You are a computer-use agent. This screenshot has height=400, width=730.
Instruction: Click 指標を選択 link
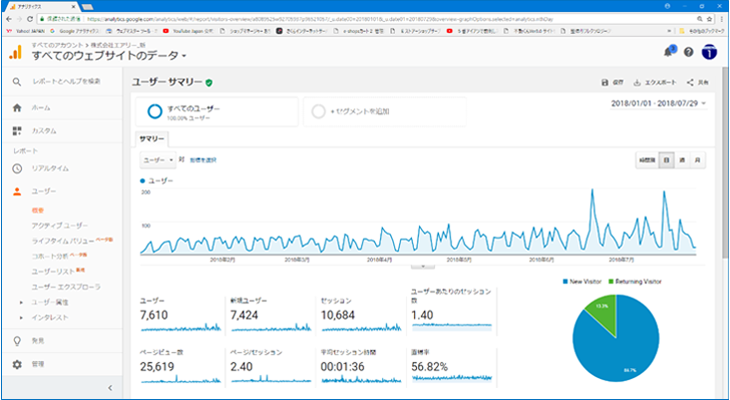[x=203, y=160]
